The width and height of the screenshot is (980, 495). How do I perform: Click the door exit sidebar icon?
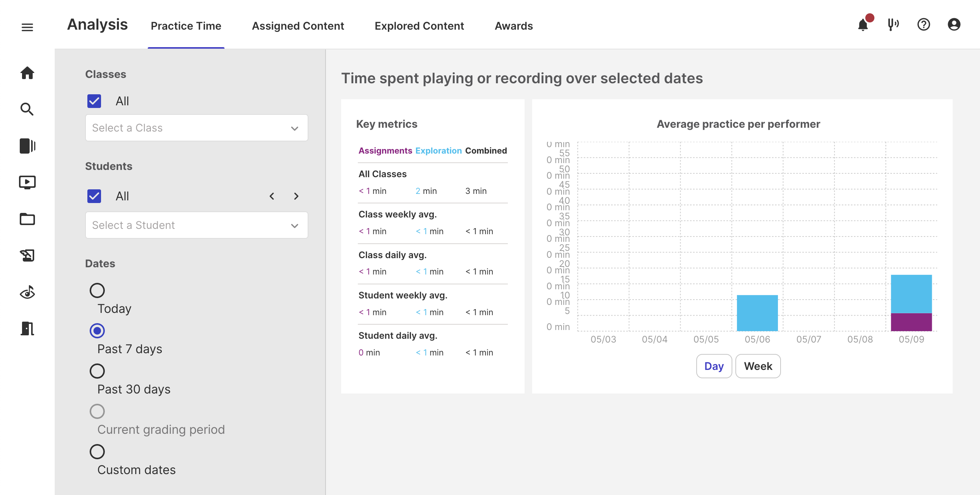pos(27,328)
